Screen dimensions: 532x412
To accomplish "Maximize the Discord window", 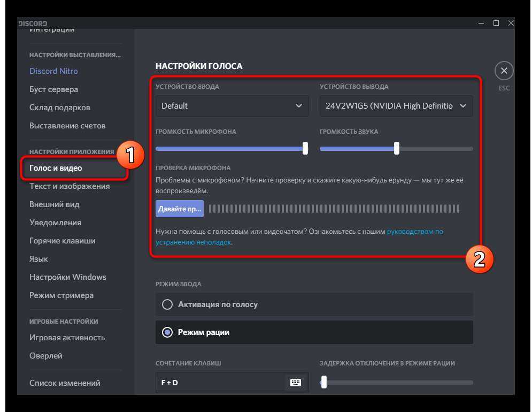I will [x=496, y=23].
